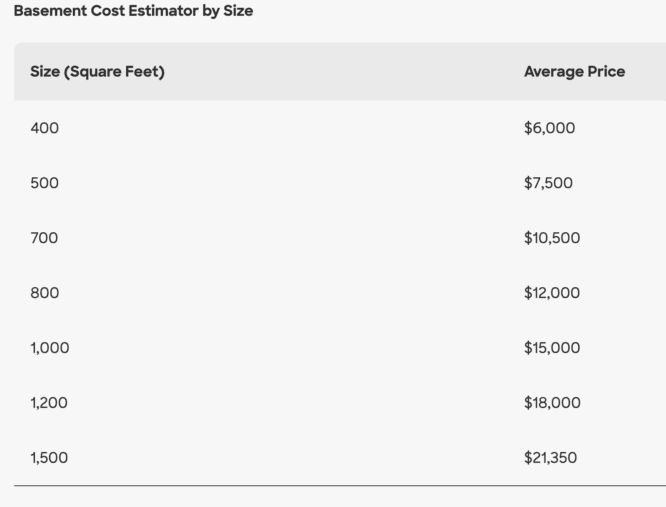Select the 1,500 square feet row
This screenshot has width=666, height=507.
coord(340,458)
